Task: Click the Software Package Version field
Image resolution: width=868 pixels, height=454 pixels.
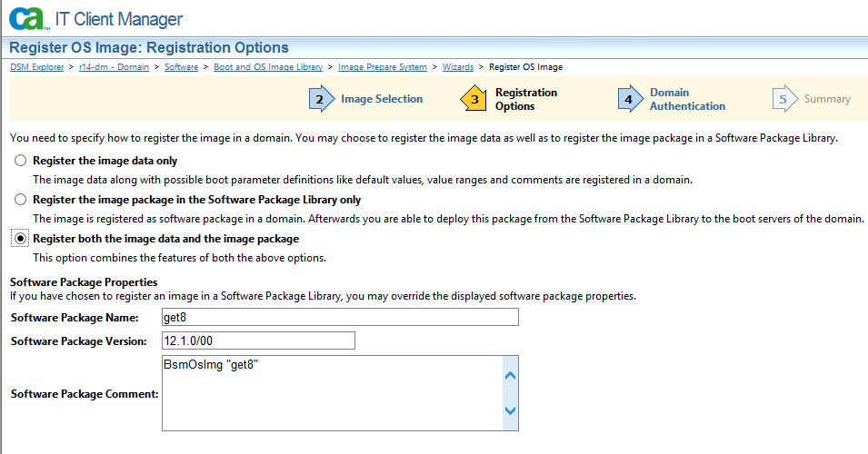Action: click(x=258, y=341)
